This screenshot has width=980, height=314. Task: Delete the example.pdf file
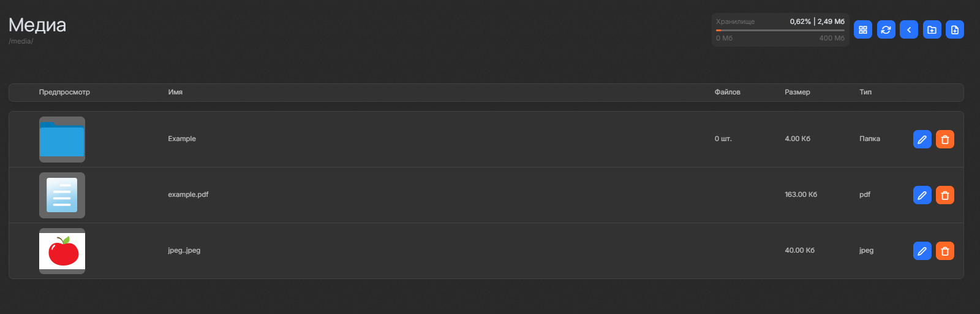tap(945, 195)
